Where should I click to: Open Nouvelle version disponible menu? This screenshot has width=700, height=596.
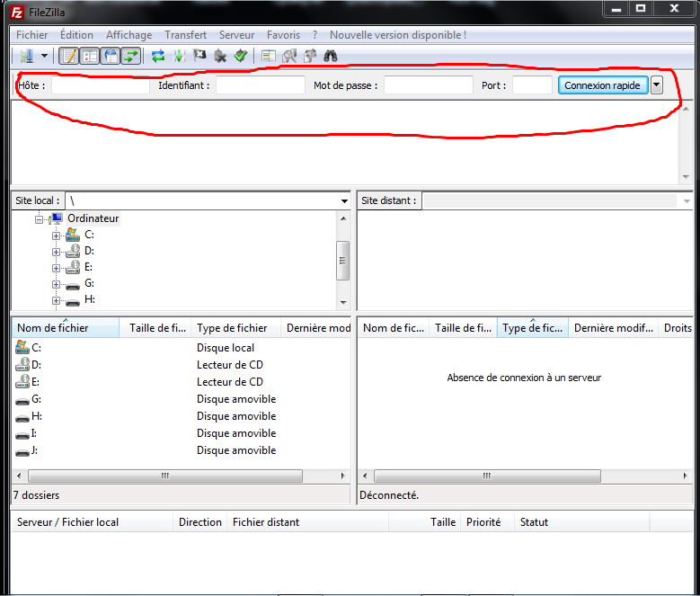(398, 35)
